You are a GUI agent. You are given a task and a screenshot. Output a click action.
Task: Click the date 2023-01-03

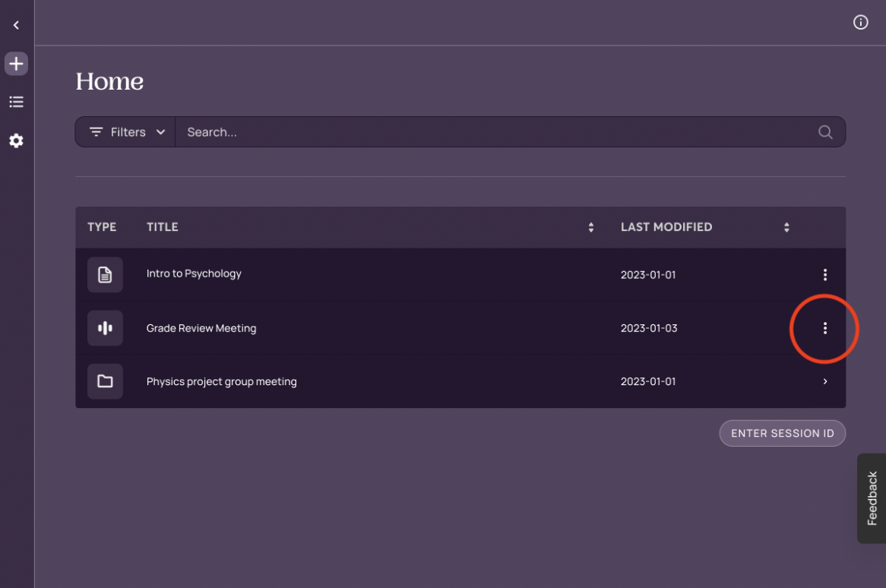coord(649,328)
